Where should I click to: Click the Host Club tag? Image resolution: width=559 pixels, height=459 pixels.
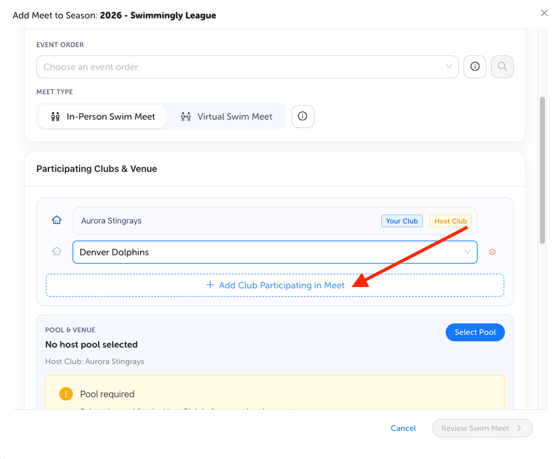point(451,221)
